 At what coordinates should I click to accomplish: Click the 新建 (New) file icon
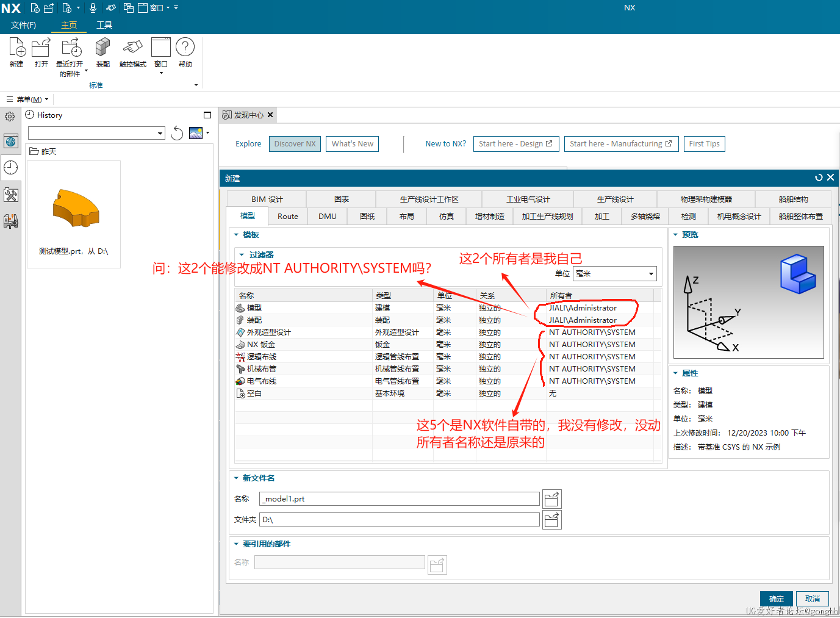pos(16,47)
